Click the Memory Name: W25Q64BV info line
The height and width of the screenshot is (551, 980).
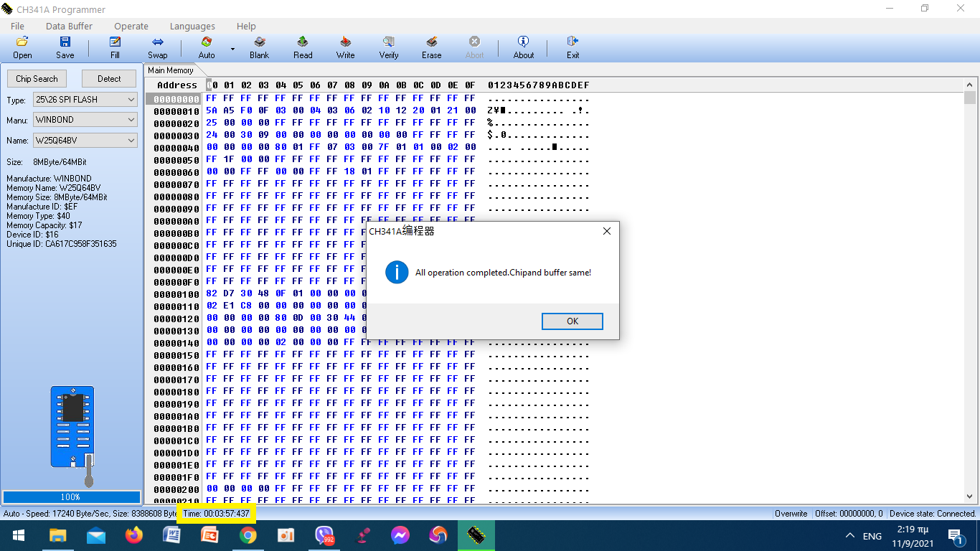[x=54, y=188]
